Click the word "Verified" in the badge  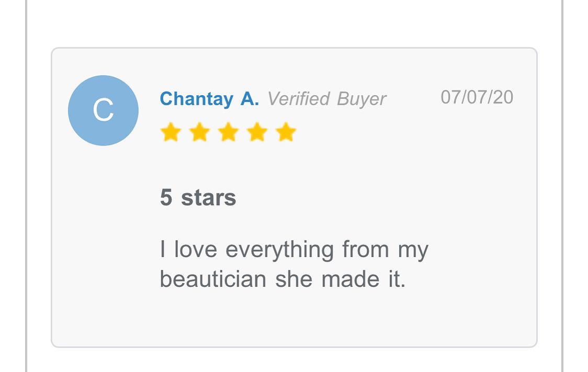click(298, 98)
